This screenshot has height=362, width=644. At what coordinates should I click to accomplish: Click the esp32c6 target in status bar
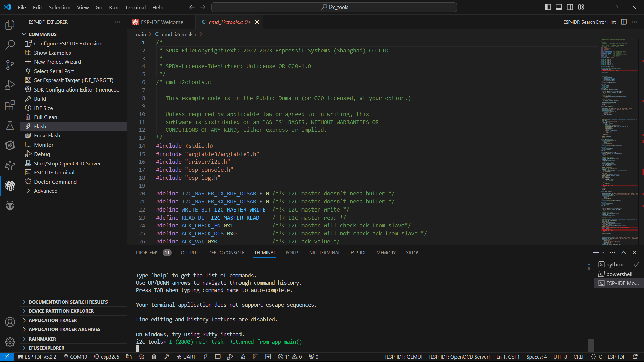(x=107, y=357)
